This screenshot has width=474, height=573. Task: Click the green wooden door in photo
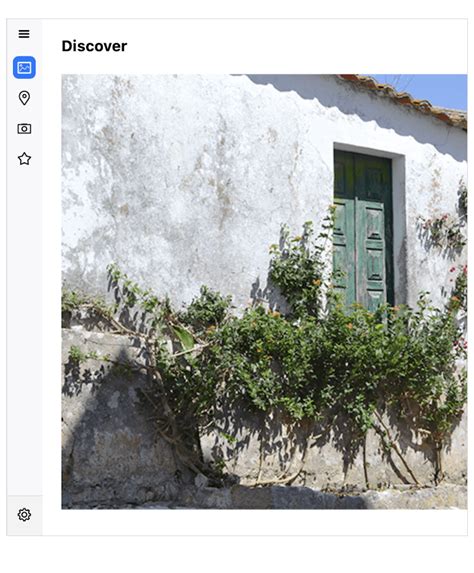pyautogui.click(x=363, y=230)
